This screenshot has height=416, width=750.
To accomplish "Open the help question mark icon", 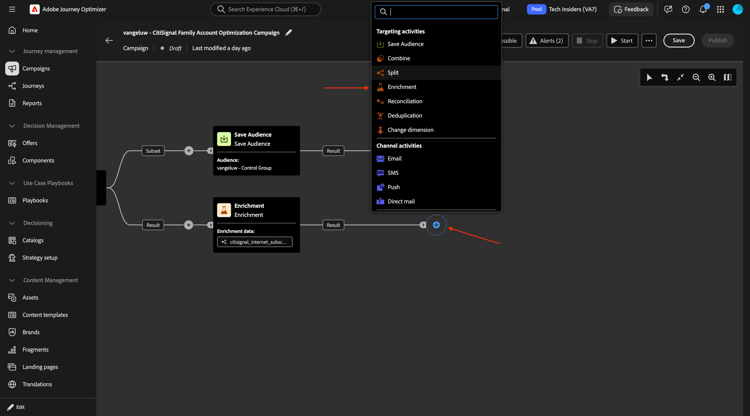I will [685, 10].
